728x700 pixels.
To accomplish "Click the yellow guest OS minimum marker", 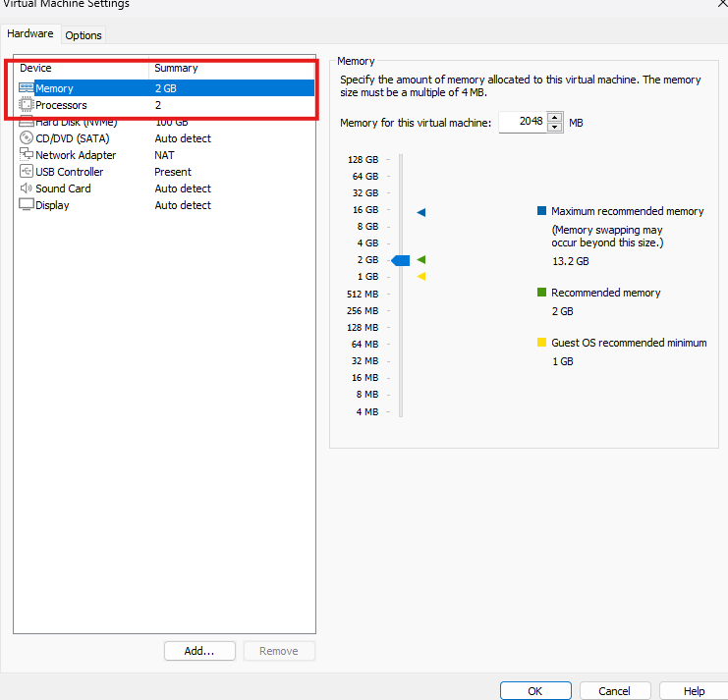I will coord(421,277).
